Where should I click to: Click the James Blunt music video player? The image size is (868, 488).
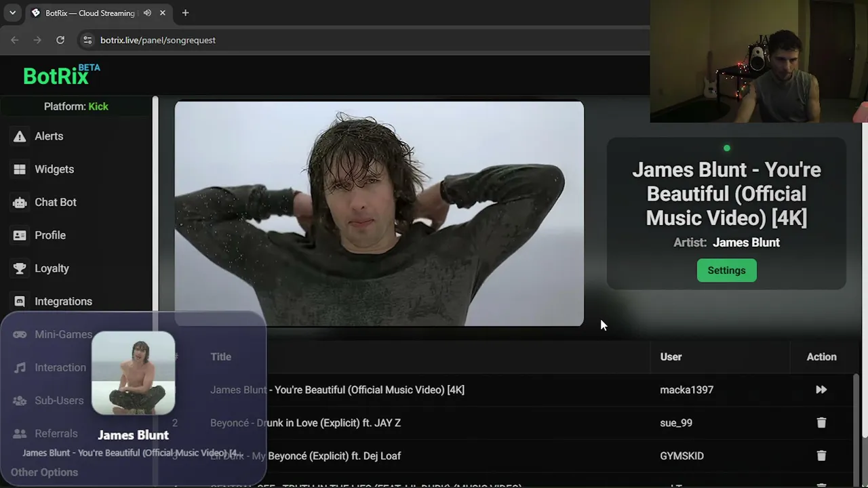[x=379, y=213]
